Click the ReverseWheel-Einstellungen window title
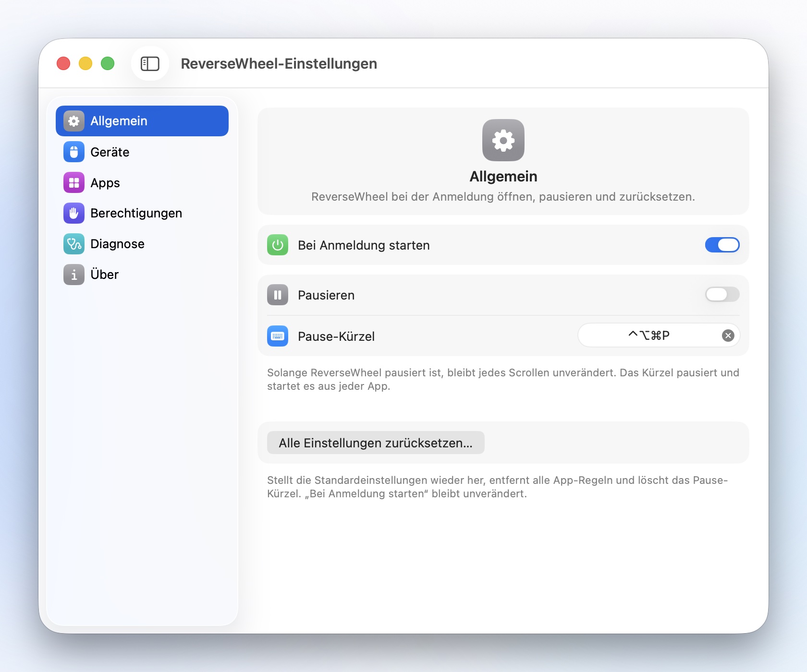 tap(279, 63)
